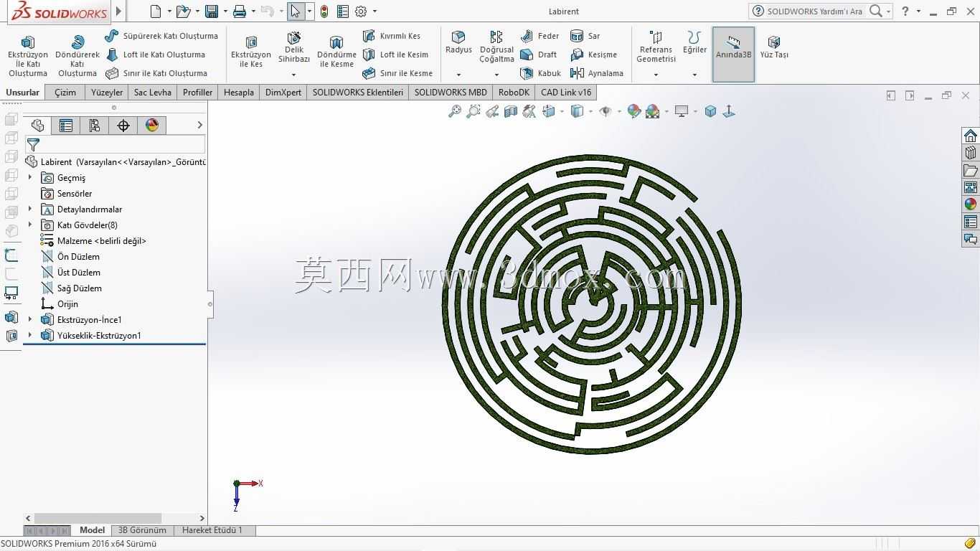This screenshot has height=551, width=980.
Task: Switch to CAD Link v16 tab
Action: point(566,93)
